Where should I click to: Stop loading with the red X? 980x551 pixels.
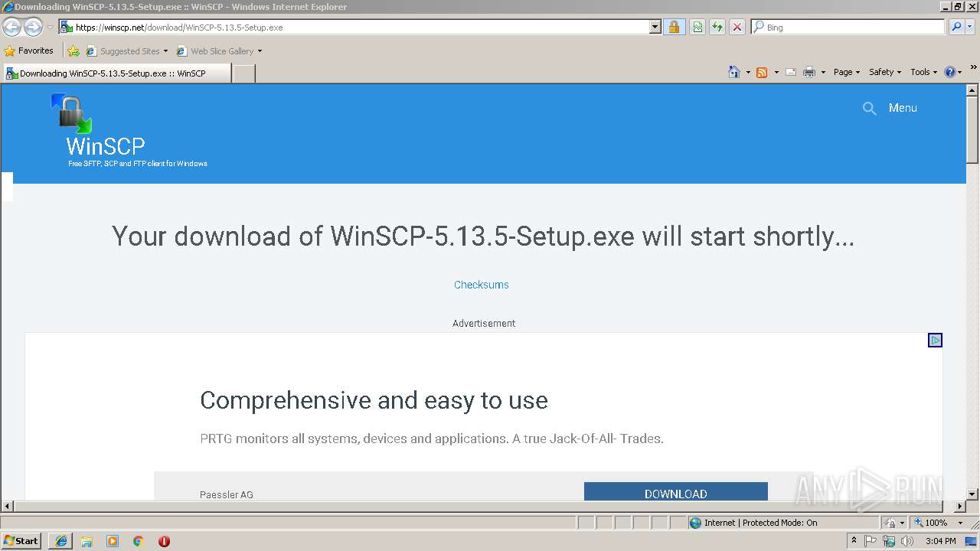pos(737,28)
